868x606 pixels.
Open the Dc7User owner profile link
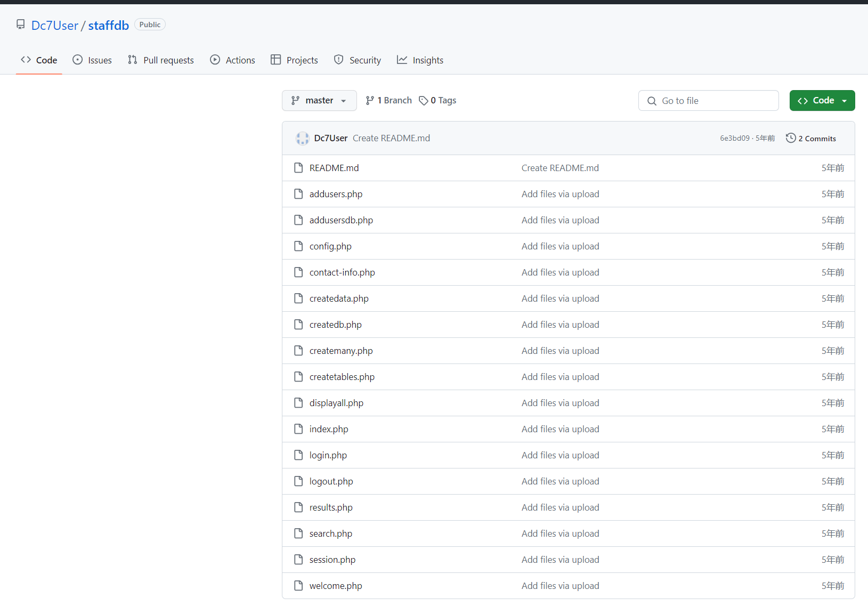click(x=55, y=25)
